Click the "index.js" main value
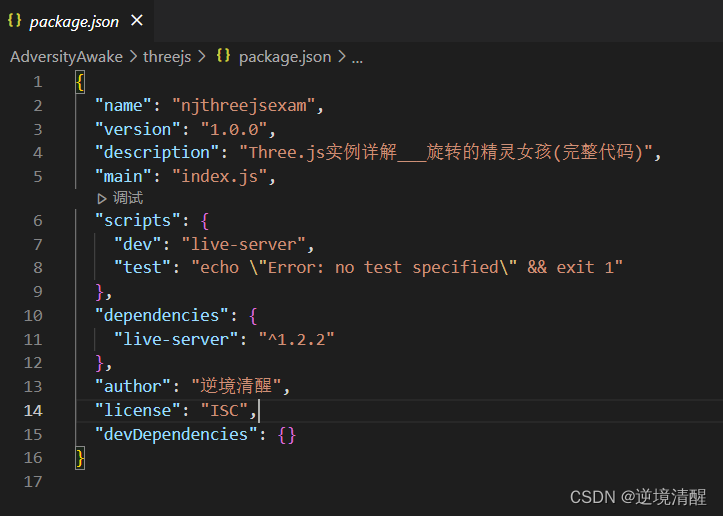The height and width of the screenshot is (516, 723). coord(222,177)
